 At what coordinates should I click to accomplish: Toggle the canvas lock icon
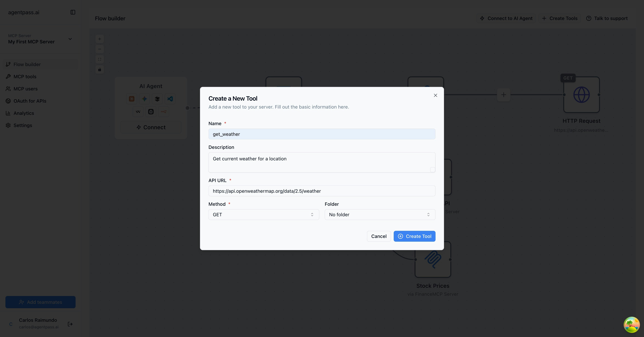[99, 69]
